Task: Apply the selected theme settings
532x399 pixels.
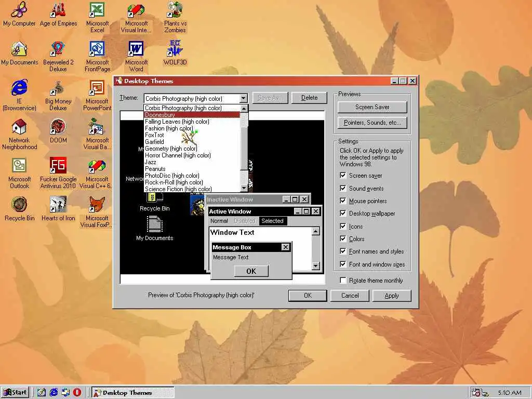Action: tap(392, 296)
